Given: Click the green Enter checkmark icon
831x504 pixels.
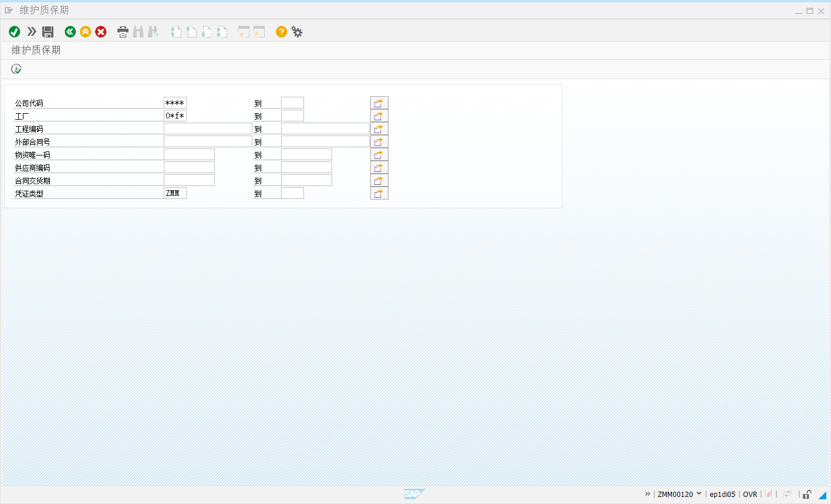Looking at the screenshot, I should [x=15, y=32].
